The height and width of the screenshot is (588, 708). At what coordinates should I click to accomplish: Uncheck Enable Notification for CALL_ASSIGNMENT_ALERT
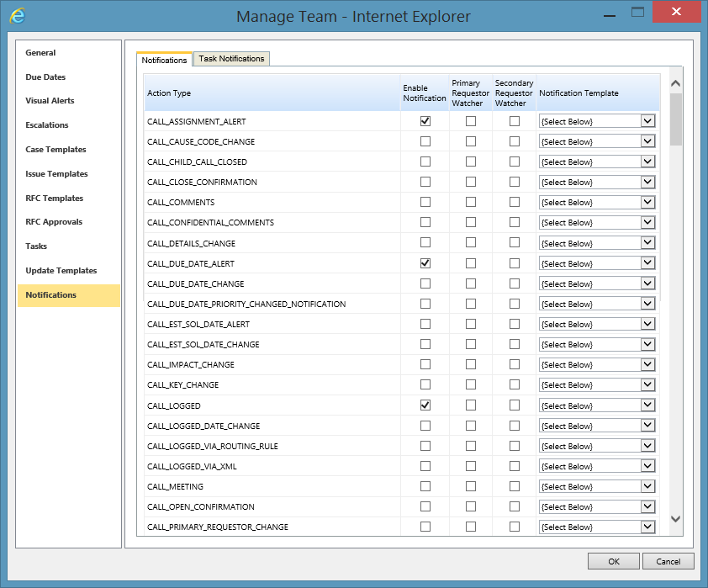point(425,121)
